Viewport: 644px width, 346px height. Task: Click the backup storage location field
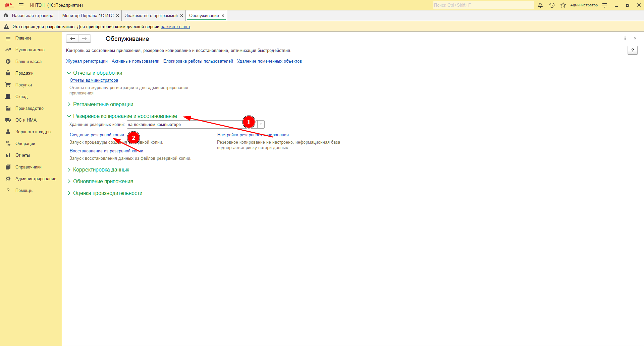tap(192, 125)
